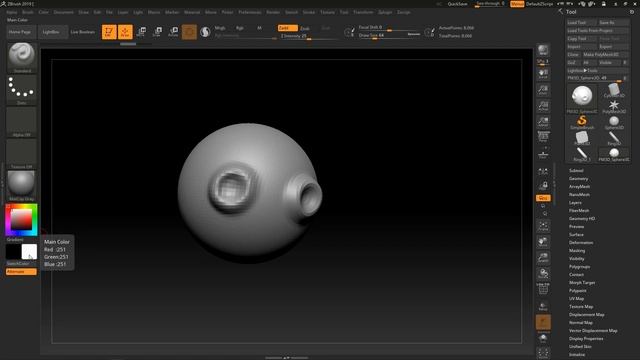Click the DefaultZScript button

[539, 4]
